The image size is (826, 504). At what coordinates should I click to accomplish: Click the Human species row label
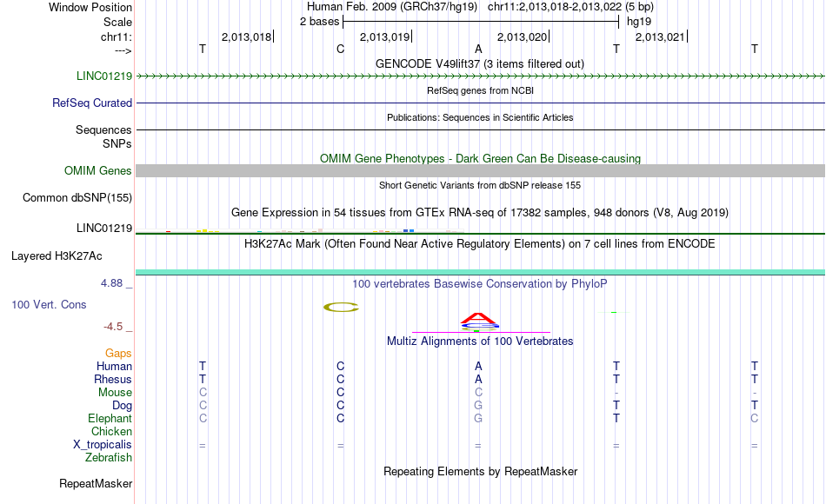coord(114,366)
